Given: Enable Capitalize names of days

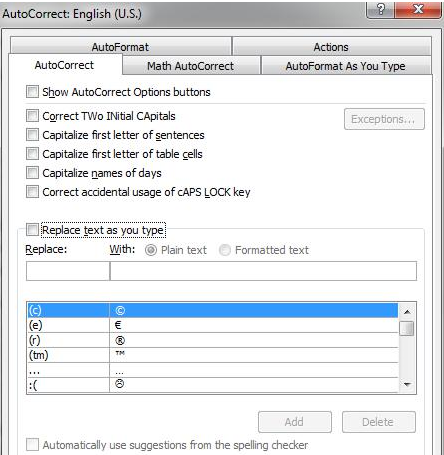Looking at the screenshot, I should click(32, 173).
